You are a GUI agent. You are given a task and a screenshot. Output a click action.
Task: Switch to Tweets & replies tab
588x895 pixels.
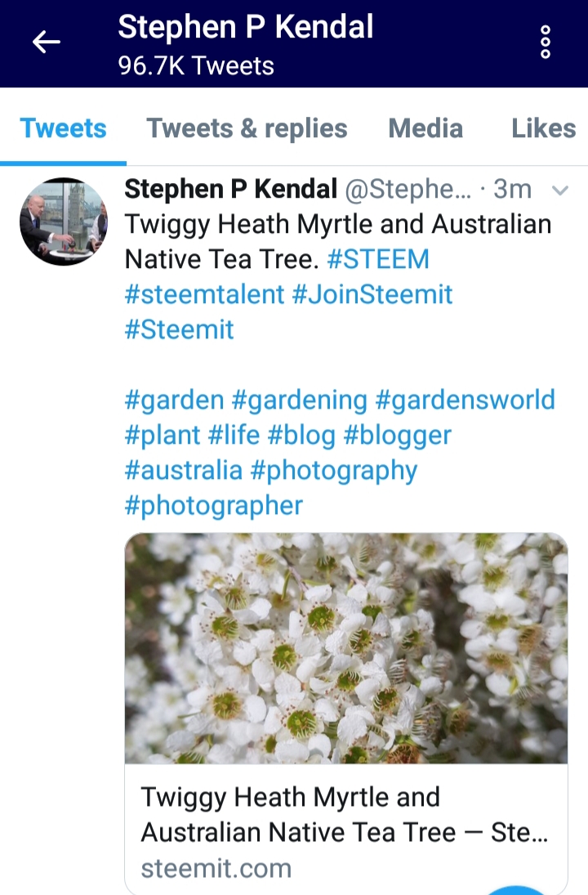click(x=247, y=128)
